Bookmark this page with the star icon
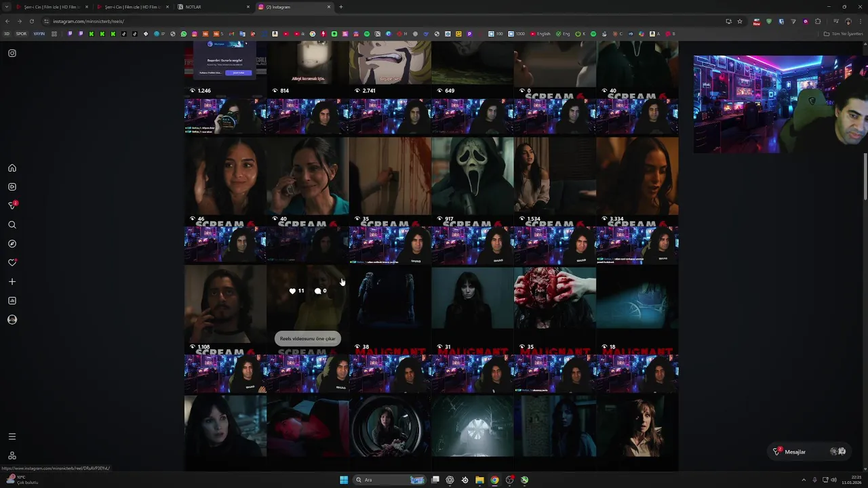This screenshot has width=868, height=488. (x=740, y=21)
